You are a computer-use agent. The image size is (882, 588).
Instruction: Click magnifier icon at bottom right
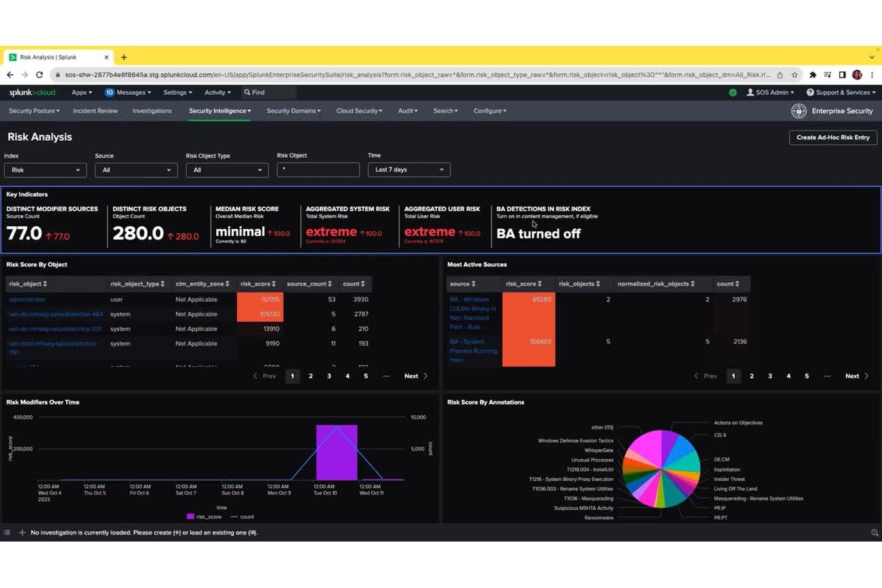click(874, 533)
